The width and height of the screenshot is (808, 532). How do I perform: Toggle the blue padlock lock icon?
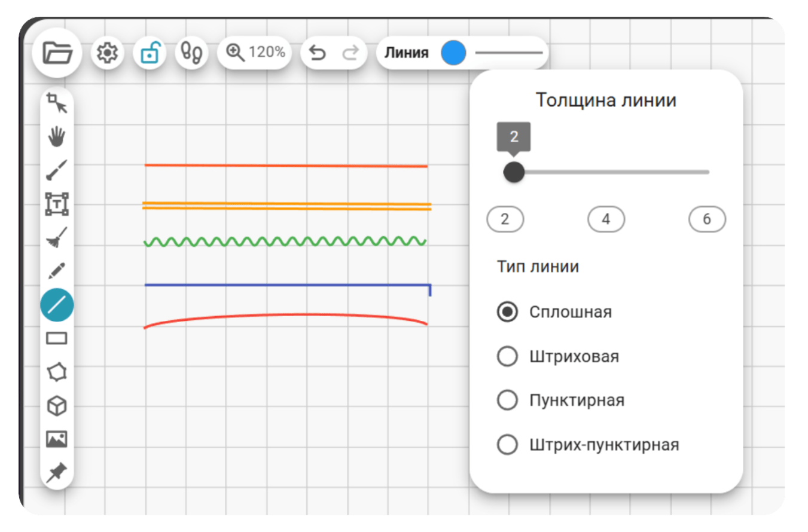pyautogui.click(x=150, y=53)
